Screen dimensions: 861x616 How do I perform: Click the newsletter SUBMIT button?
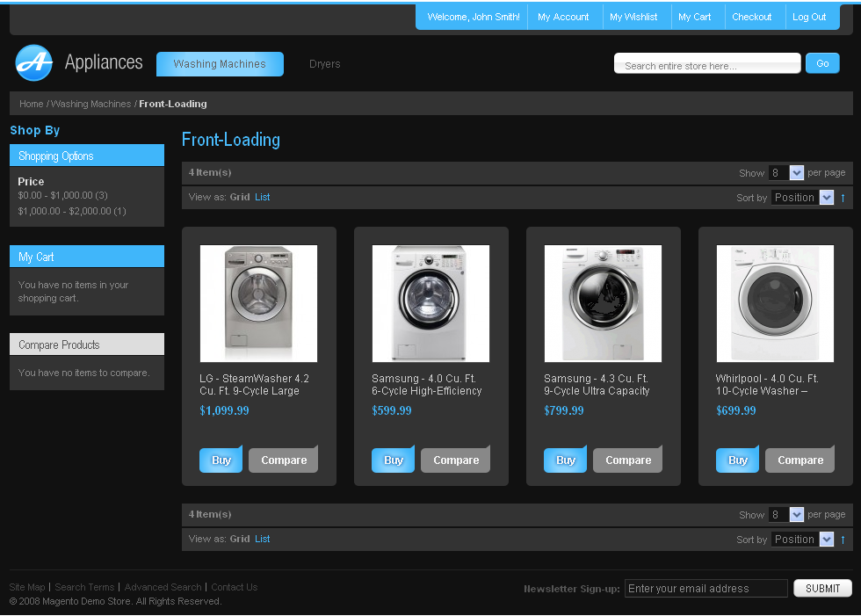822,589
